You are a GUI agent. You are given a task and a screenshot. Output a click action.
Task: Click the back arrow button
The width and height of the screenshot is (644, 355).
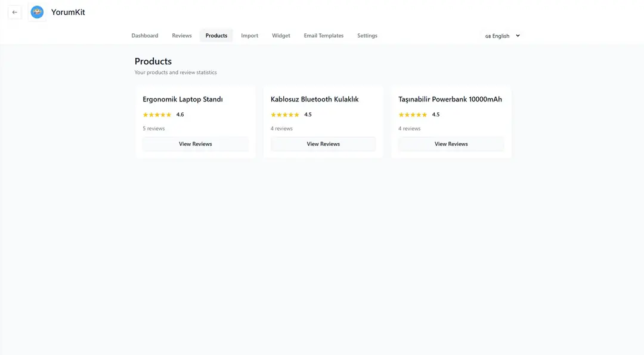coord(15,13)
